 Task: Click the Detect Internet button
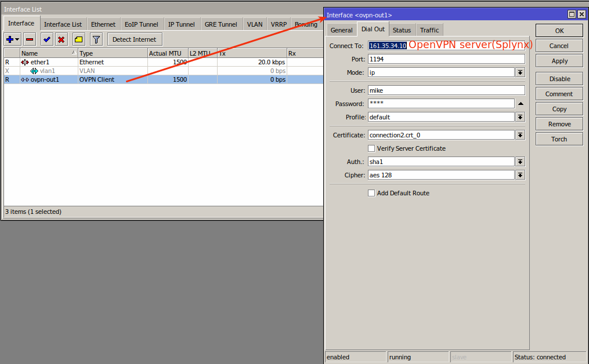pyautogui.click(x=135, y=39)
